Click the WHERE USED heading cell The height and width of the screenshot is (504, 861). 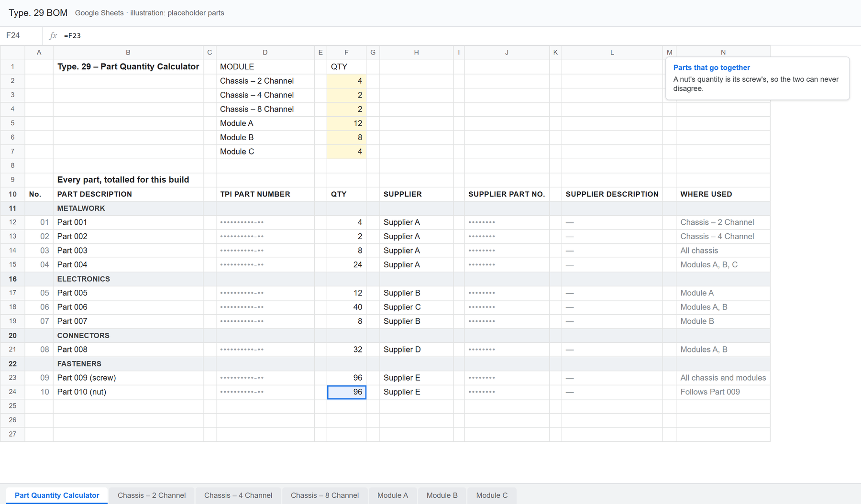723,194
